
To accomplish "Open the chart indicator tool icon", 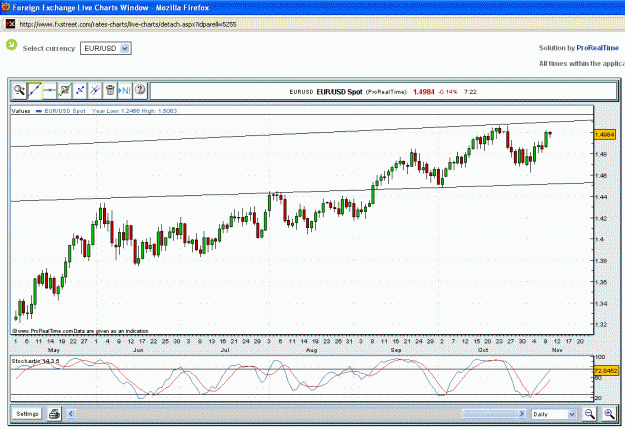I will (65, 91).
